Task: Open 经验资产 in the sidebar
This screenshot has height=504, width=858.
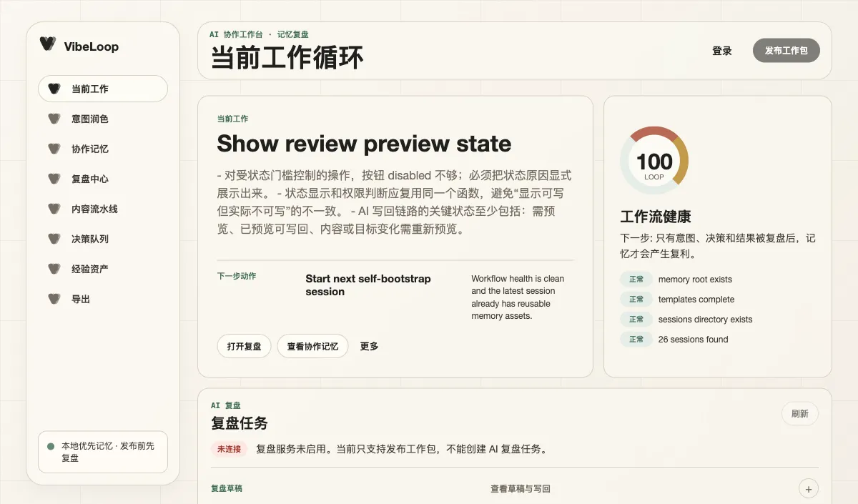Action: tap(103, 269)
